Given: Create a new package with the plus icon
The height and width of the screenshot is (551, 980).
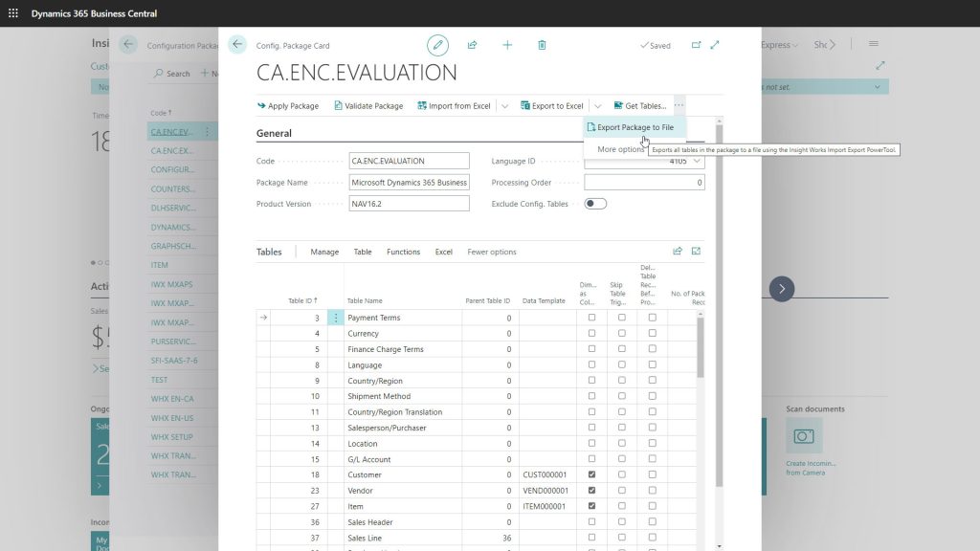Looking at the screenshot, I should tap(506, 45).
